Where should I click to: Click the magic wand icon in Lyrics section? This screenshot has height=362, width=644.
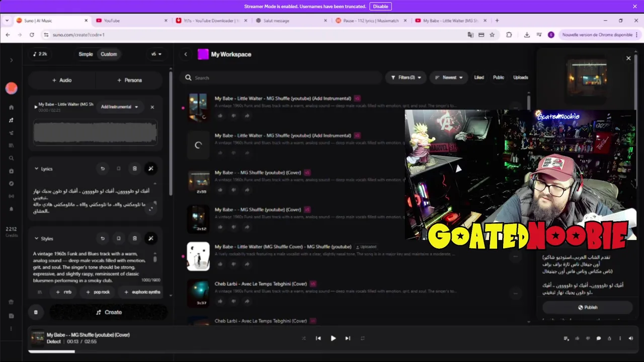point(150,169)
